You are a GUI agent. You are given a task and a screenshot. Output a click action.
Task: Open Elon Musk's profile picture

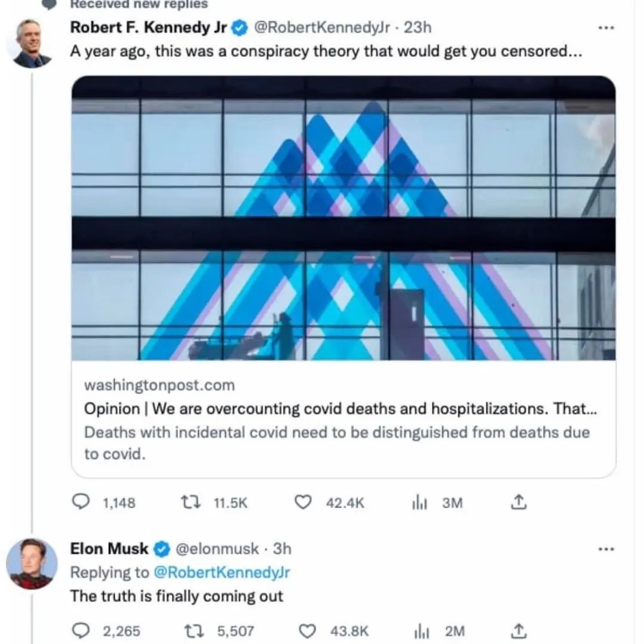[x=32, y=563]
